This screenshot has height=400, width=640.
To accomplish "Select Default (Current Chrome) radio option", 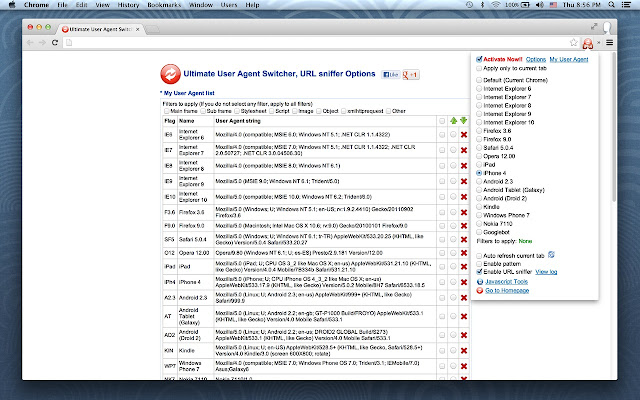I will click(x=479, y=80).
